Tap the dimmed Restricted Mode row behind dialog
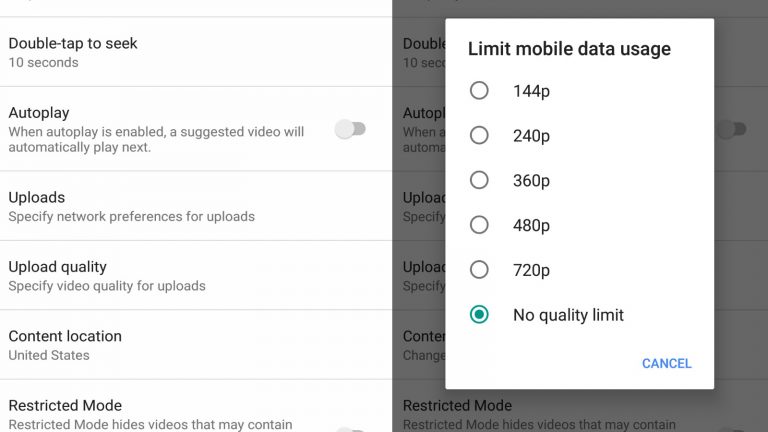768x432 pixels. [580, 411]
